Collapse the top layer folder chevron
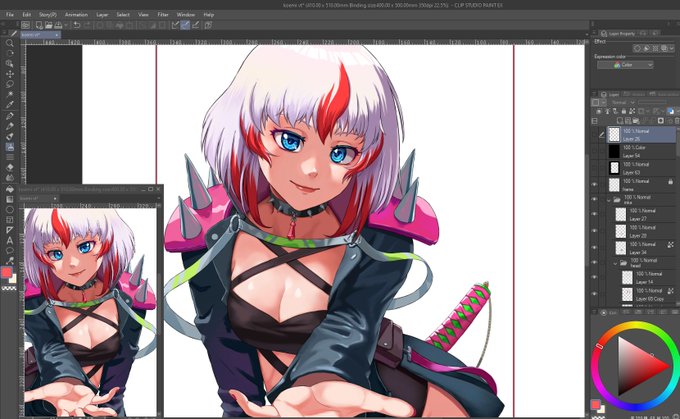The height and width of the screenshot is (419, 680). click(608, 200)
